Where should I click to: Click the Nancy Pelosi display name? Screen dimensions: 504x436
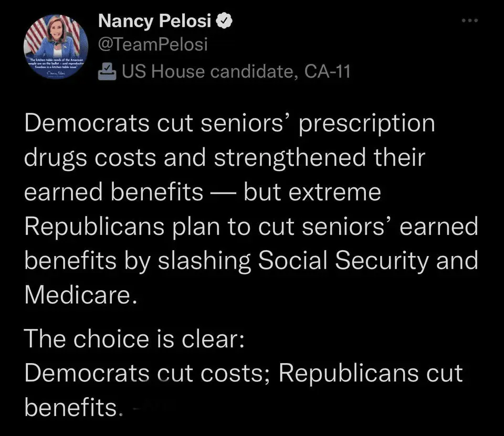click(154, 21)
